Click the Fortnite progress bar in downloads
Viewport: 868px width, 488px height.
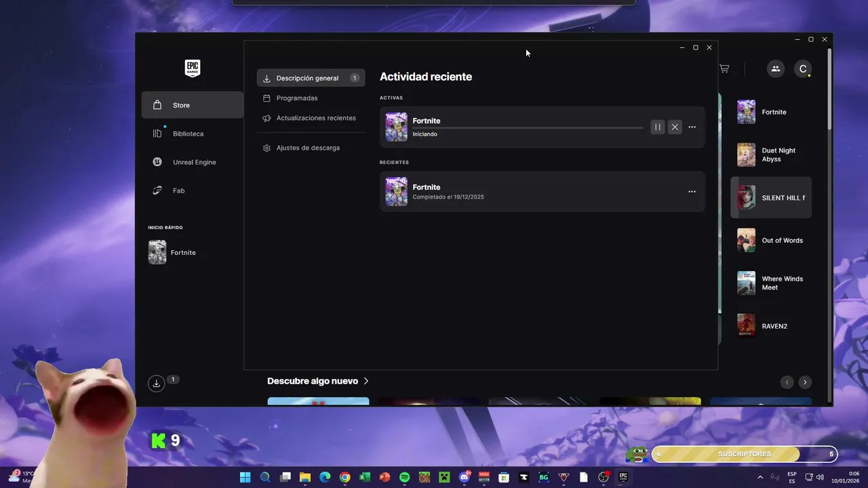pyautogui.click(x=528, y=127)
